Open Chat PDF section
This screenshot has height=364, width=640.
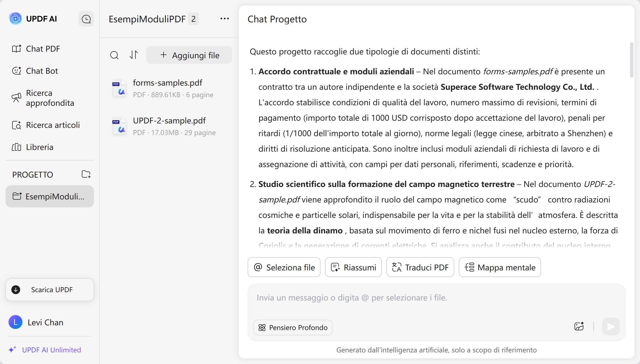coord(43,49)
